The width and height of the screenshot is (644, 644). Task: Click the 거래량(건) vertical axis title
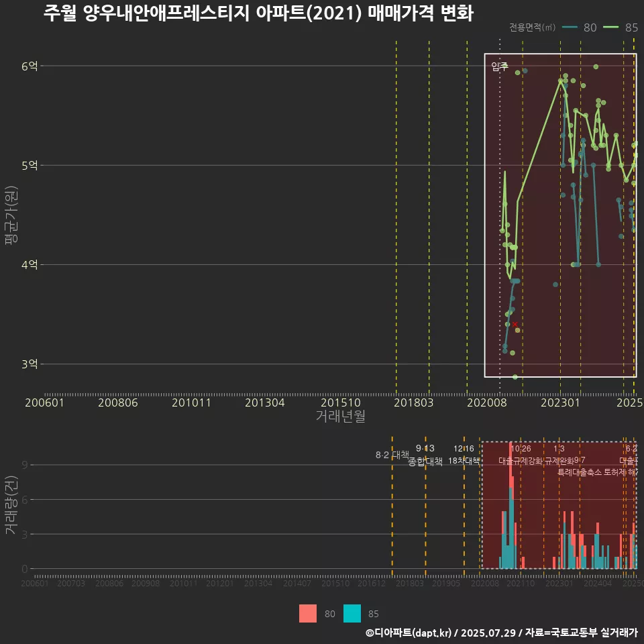click(11, 504)
